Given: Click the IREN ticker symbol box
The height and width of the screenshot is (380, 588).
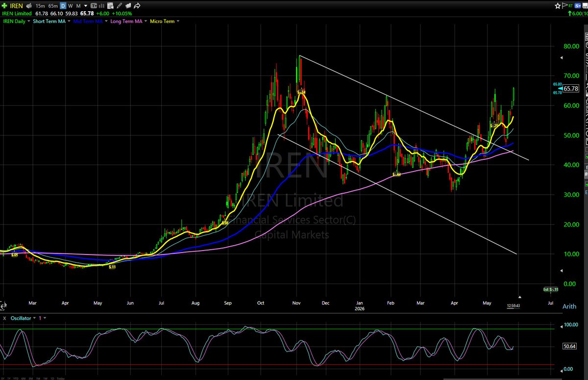Looking at the screenshot, I should pyautogui.click(x=17, y=6).
